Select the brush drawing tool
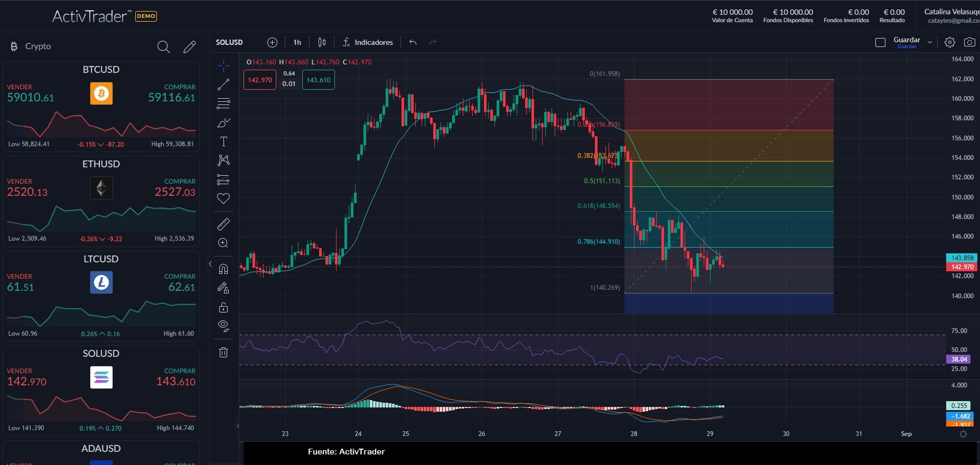This screenshot has width=980, height=465. [x=223, y=122]
